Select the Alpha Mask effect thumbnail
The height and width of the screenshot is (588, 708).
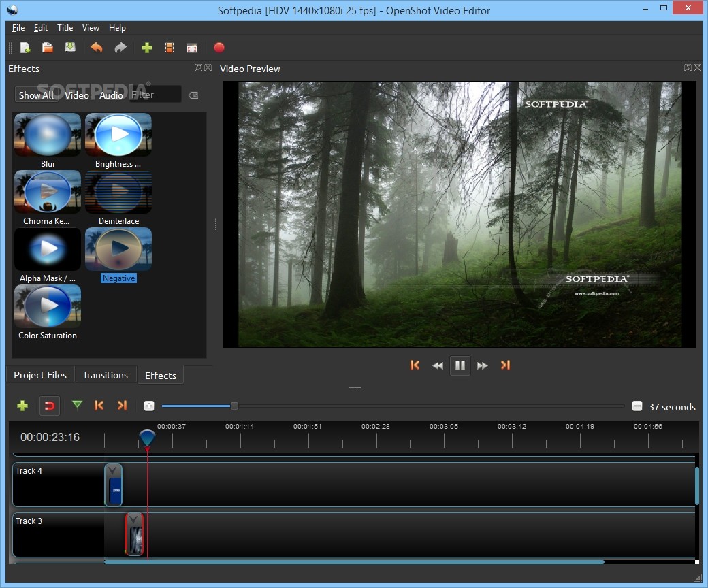(x=48, y=248)
